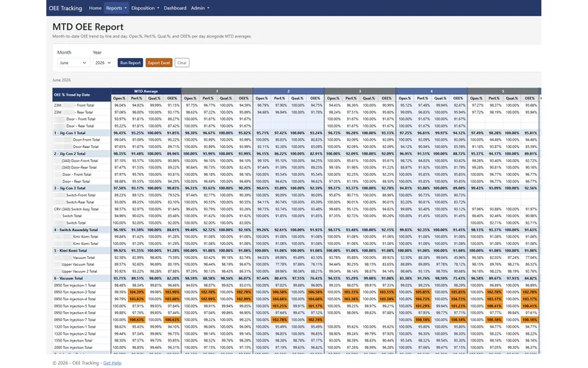
Task: Click the day '5' column group header
Action: click(503, 91)
